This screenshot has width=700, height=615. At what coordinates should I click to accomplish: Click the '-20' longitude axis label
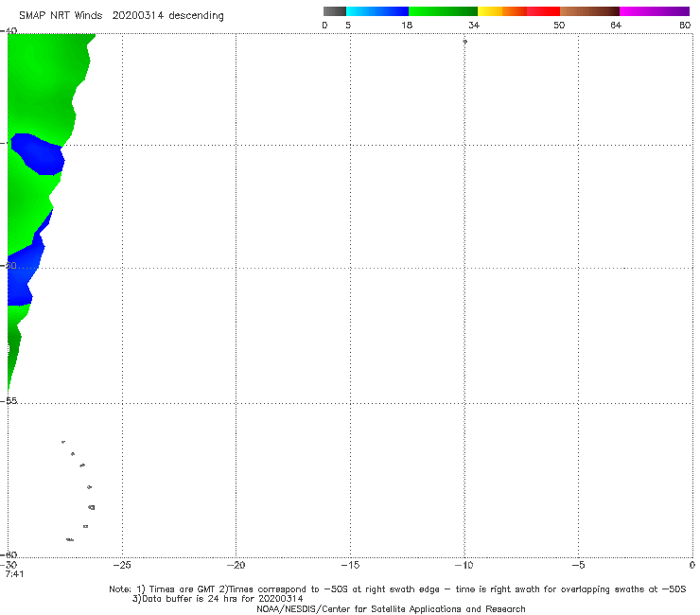point(236,565)
